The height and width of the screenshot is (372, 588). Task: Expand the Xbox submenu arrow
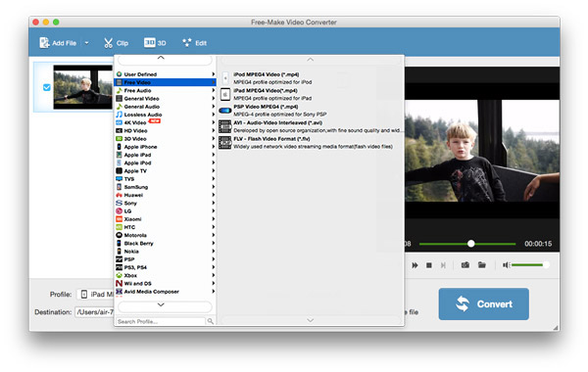[214, 275]
